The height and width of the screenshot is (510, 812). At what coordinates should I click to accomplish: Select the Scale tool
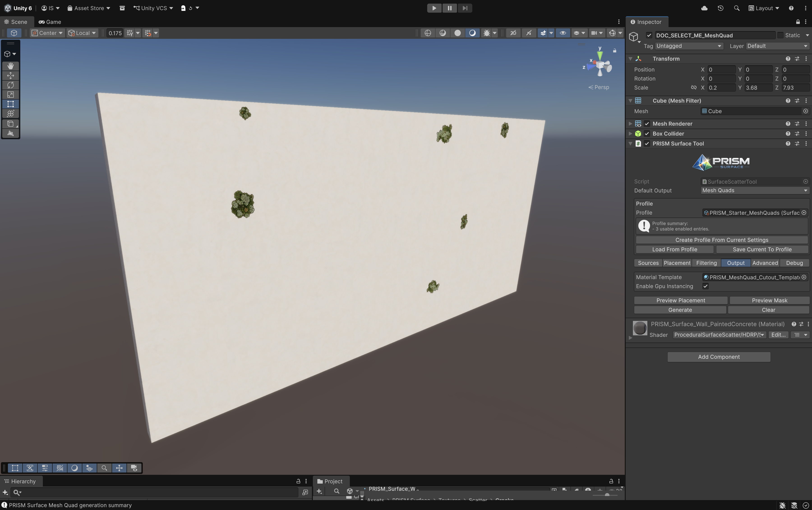(10, 95)
